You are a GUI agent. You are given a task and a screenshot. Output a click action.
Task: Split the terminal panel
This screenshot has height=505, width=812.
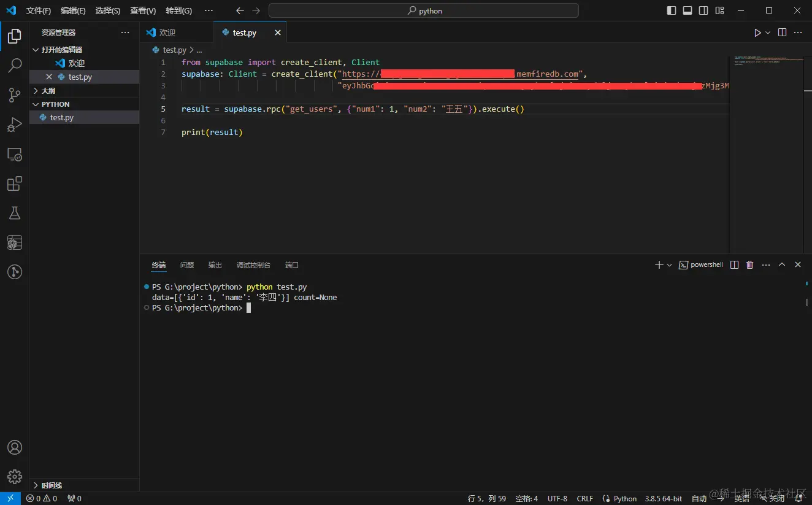(x=734, y=264)
